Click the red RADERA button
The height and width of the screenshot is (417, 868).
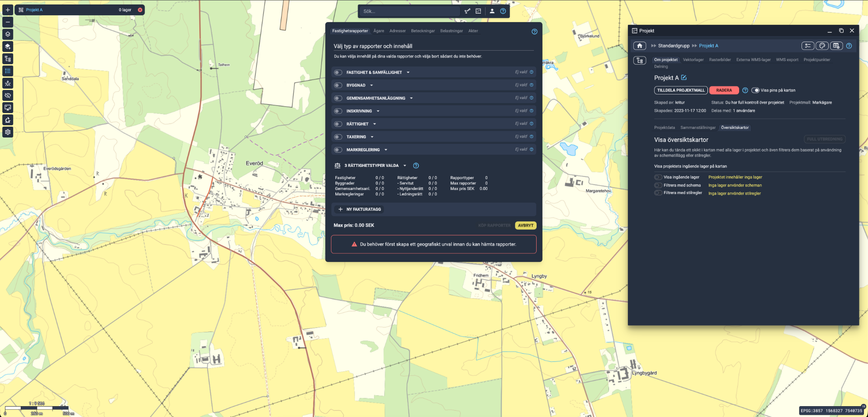coord(724,90)
